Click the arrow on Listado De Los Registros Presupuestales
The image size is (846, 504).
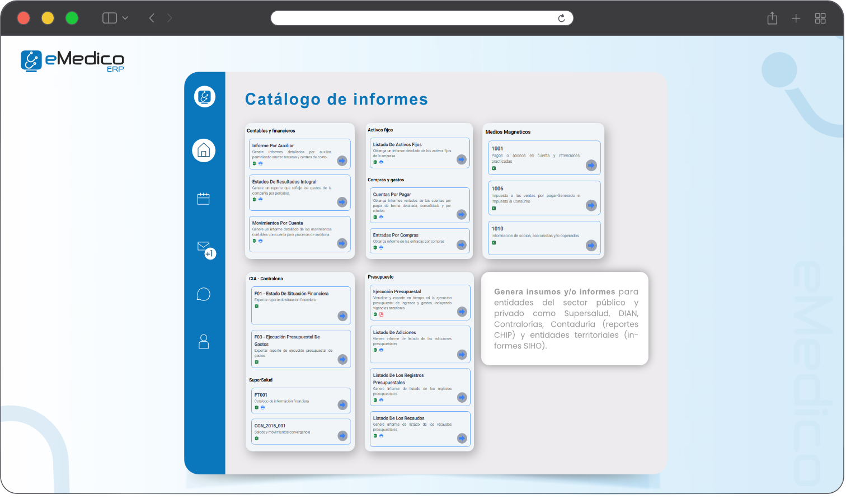pyautogui.click(x=462, y=397)
